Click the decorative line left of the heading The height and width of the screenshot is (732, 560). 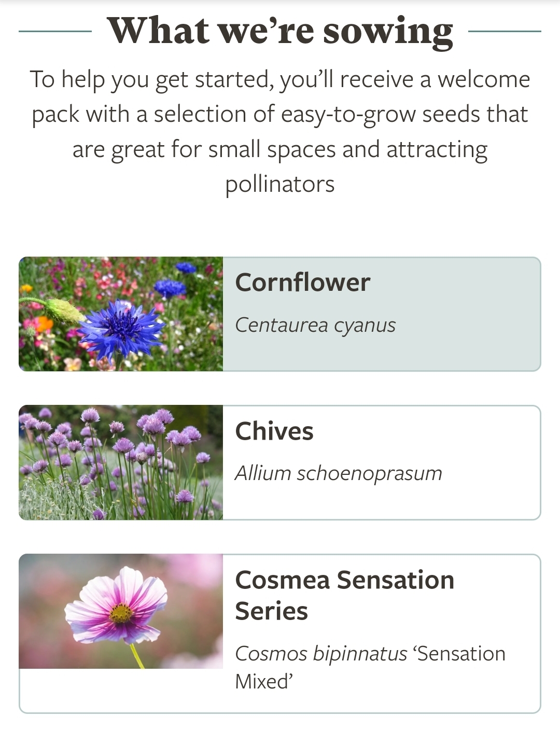[55, 31]
